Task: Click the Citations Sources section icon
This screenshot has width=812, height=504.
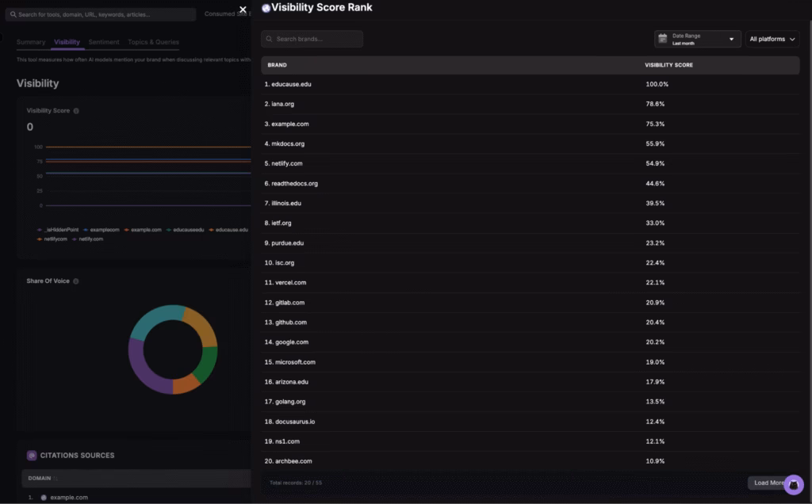Action: coord(32,456)
